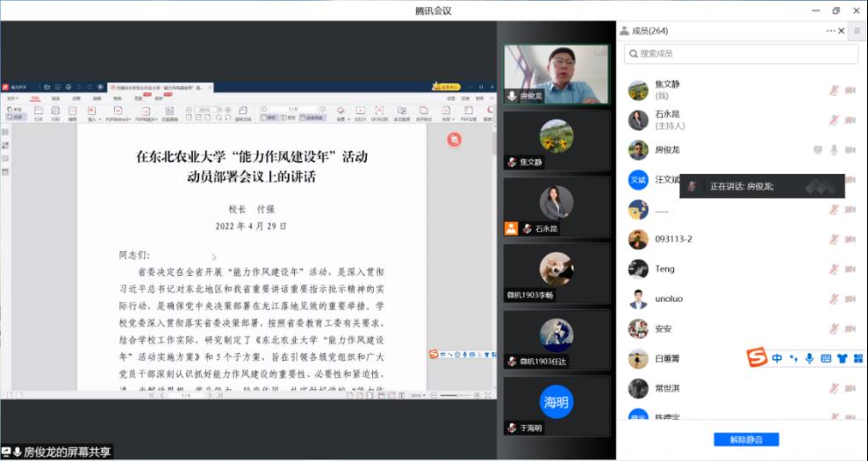Toggle microphone icon for member 093113-2

834,240
